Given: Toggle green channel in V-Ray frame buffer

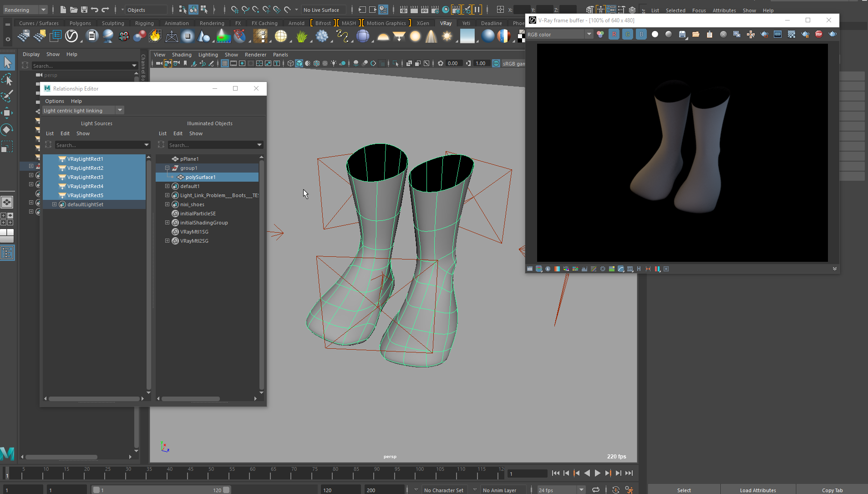Looking at the screenshot, I should point(627,34).
